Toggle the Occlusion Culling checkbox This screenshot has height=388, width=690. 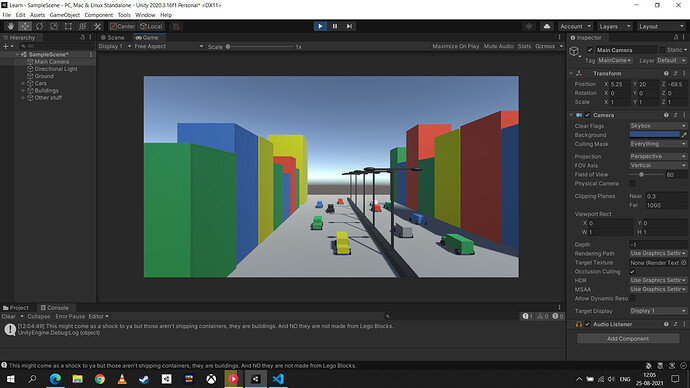click(x=632, y=272)
